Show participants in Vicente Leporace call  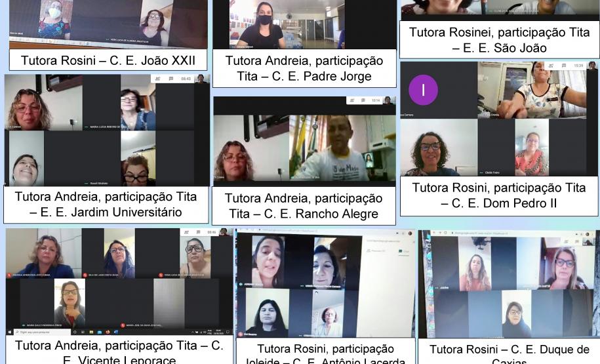click(x=186, y=232)
